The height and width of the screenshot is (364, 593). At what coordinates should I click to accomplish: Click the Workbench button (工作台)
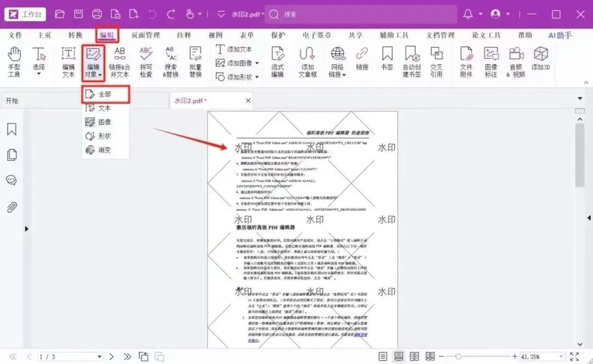pos(25,14)
